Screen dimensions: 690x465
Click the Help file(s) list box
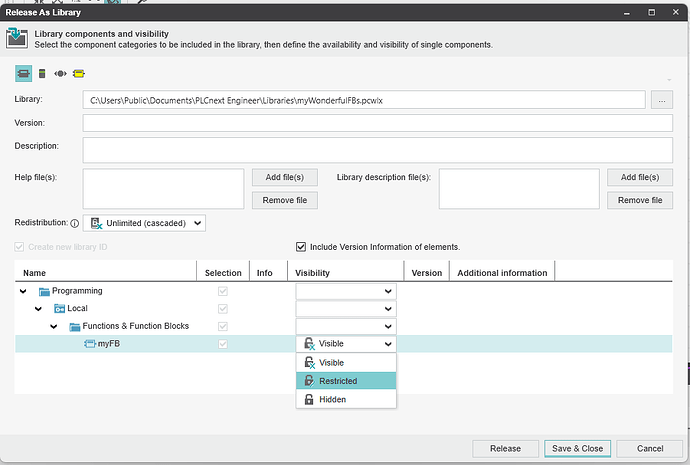163,189
